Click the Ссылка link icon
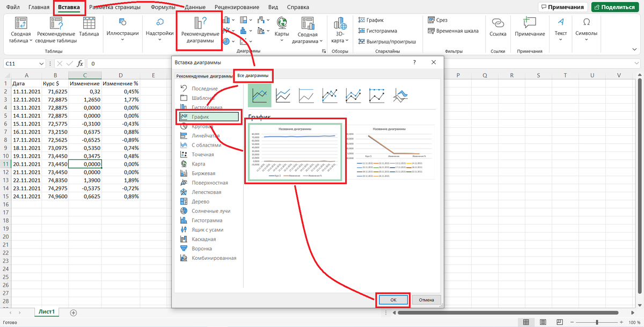 (x=498, y=22)
